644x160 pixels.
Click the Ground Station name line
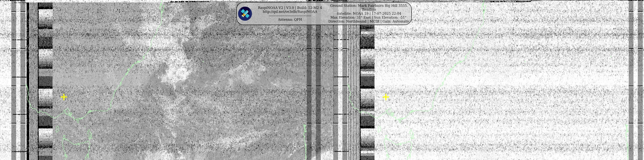tap(369, 6)
